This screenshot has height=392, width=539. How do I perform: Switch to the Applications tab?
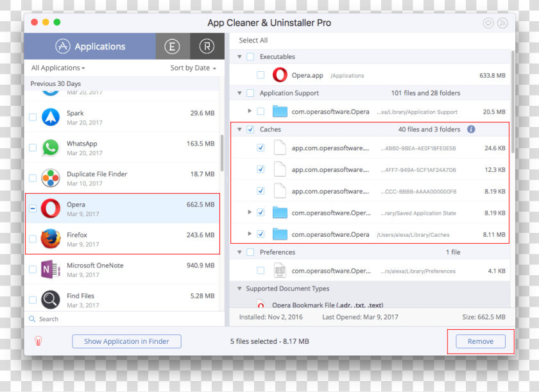90,46
